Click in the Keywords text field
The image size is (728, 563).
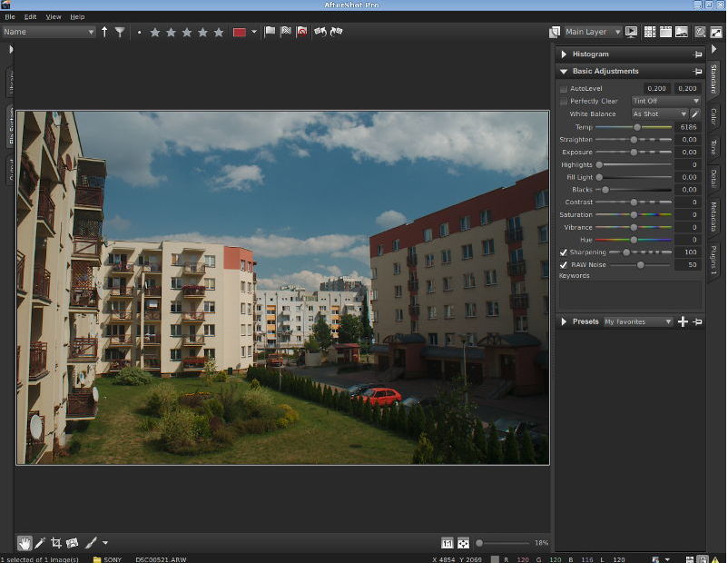[x=629, y=294]
